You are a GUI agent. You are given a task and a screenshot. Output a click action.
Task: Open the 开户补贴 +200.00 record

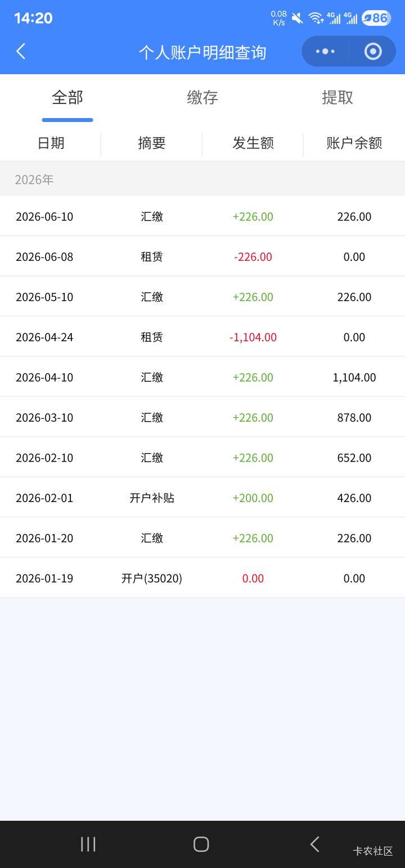tap(202, 498)
